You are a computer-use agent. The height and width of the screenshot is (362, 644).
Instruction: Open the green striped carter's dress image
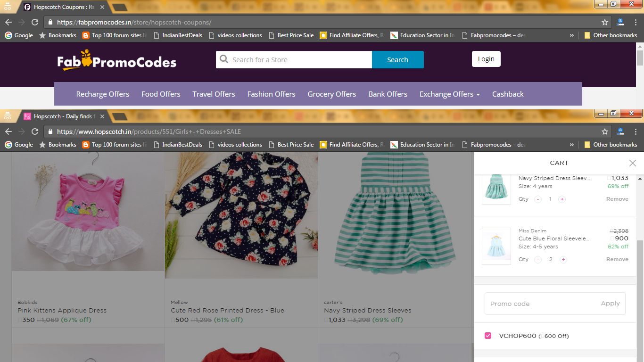395,214
